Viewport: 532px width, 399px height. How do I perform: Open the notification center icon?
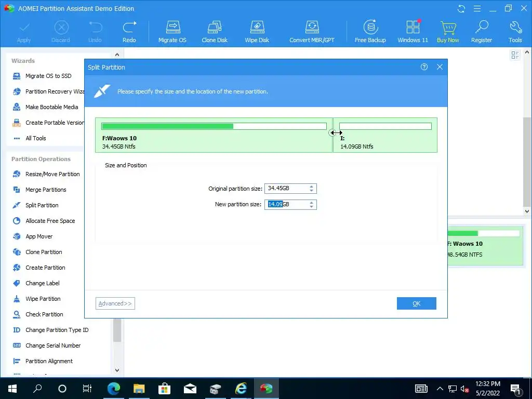[x=515, y=389]
